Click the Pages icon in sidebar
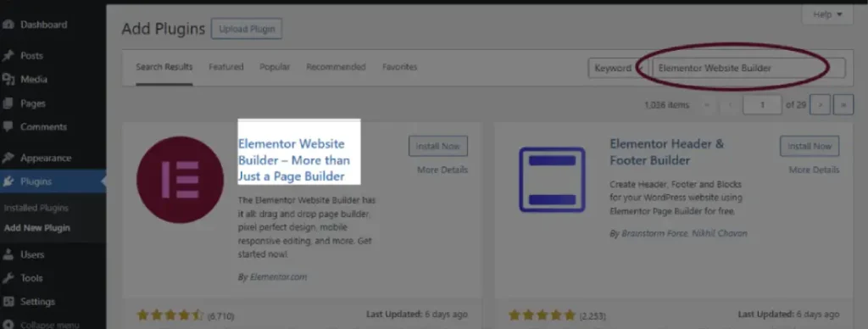Image resolution: width=868 pixels, height=329 pixels. coord(8,103)
